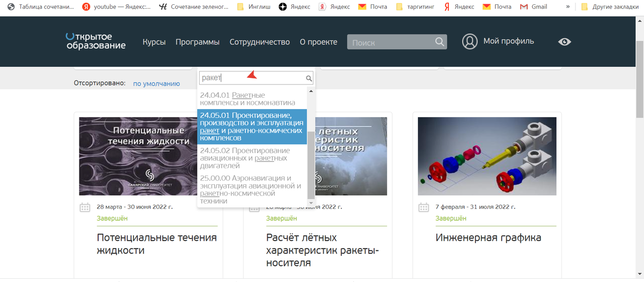Open the Сочетание зеленог... bookmark
Screen dimensions: 644x282
point(194,7)
